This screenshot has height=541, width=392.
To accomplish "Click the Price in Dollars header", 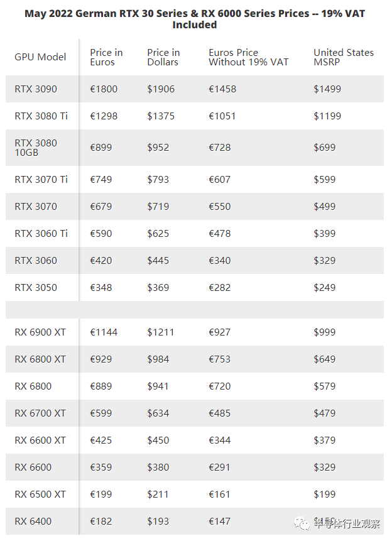I will pyautogui.click(x=163, y=57).
